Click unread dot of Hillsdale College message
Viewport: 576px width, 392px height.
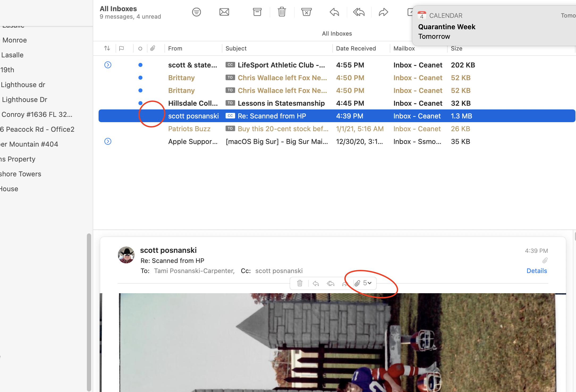coord(141,103)
